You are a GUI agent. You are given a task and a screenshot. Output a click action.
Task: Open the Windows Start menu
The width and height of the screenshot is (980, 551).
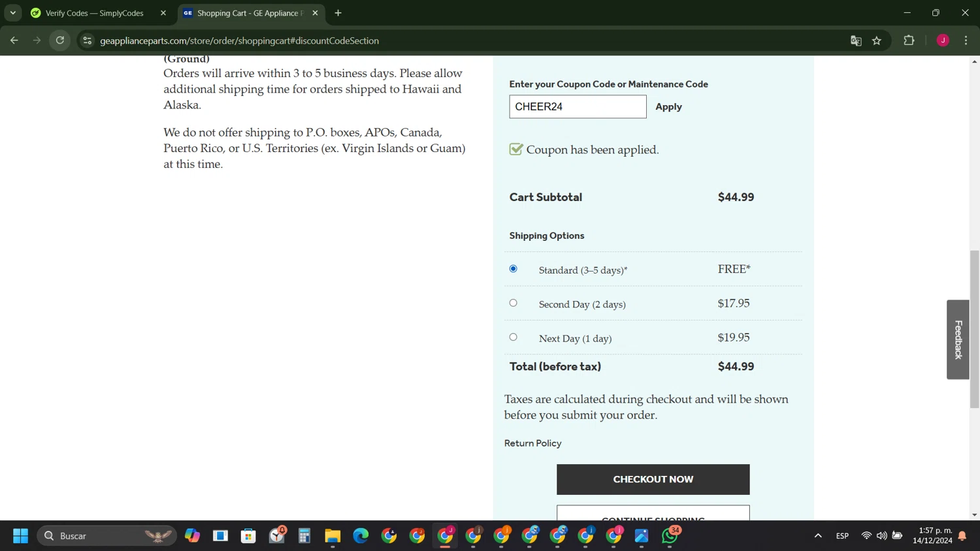pos(20,536)
